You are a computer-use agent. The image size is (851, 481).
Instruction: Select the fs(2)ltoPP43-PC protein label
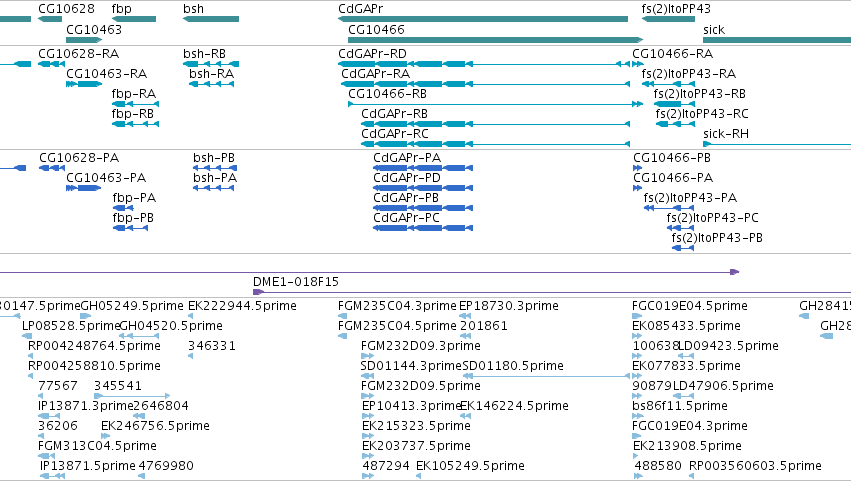[713, 218]
